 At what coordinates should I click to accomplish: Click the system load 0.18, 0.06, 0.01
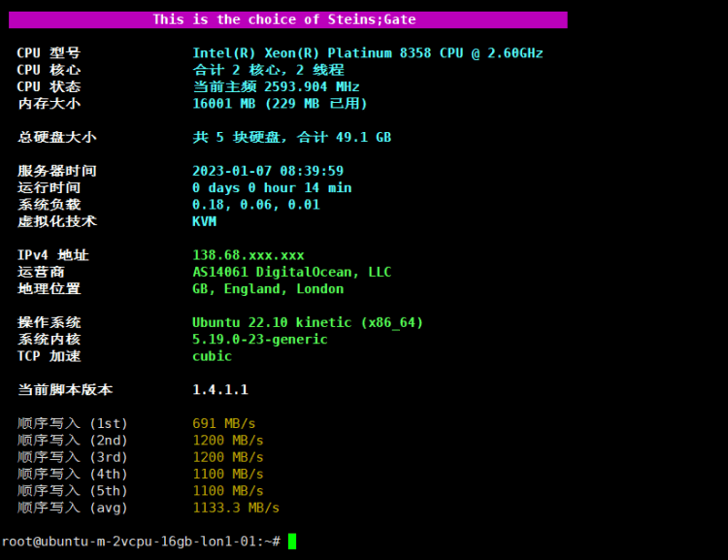coord(255,205)
